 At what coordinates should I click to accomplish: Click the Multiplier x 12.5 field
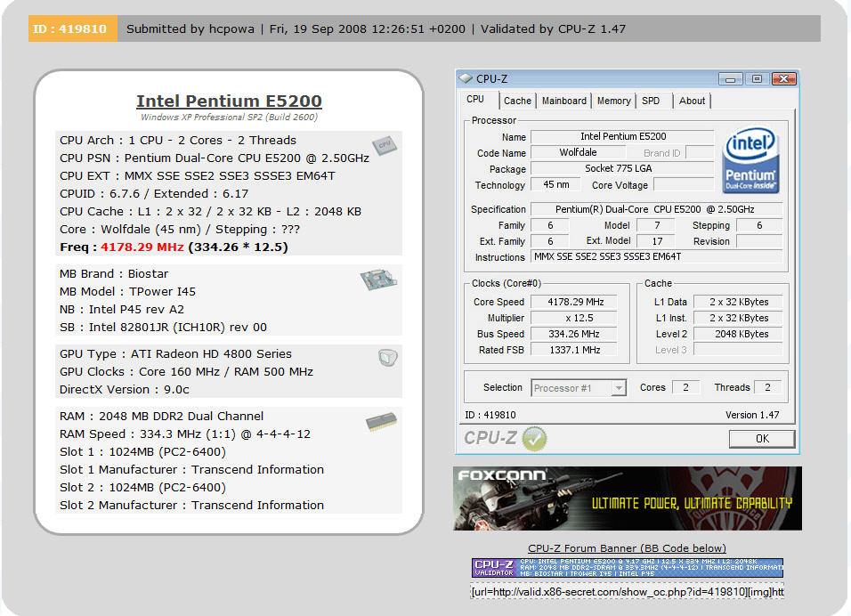[x=574, y=318]
